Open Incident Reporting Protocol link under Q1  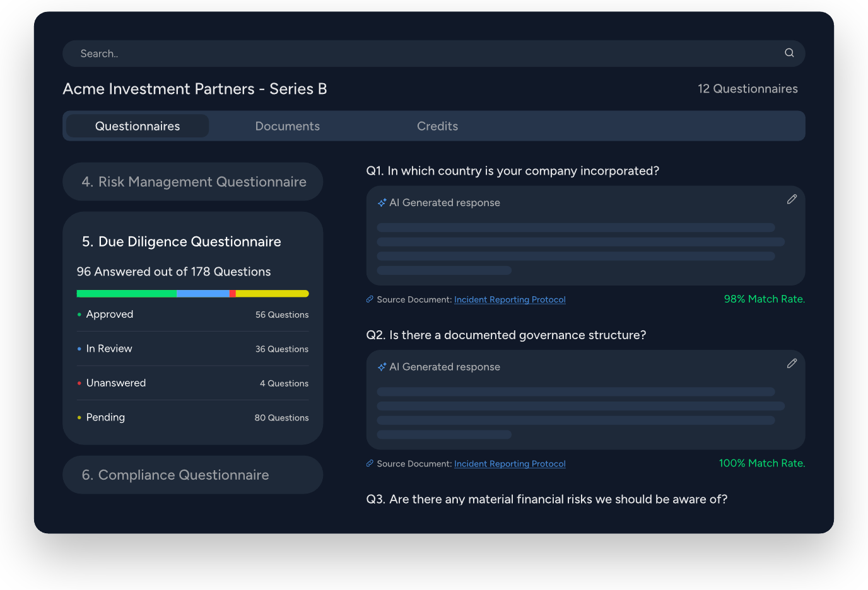coord(510,299)
